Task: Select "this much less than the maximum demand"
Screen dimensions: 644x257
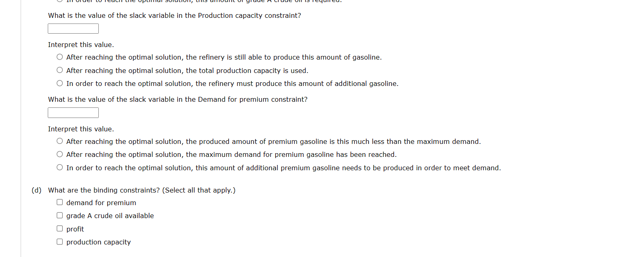Action: point(60,141)
